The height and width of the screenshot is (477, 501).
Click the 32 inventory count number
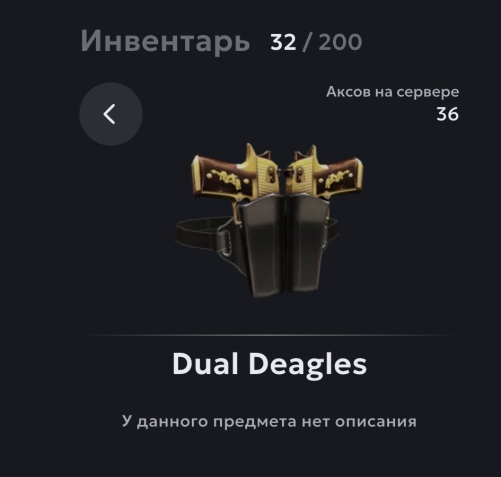pos(283,42)
